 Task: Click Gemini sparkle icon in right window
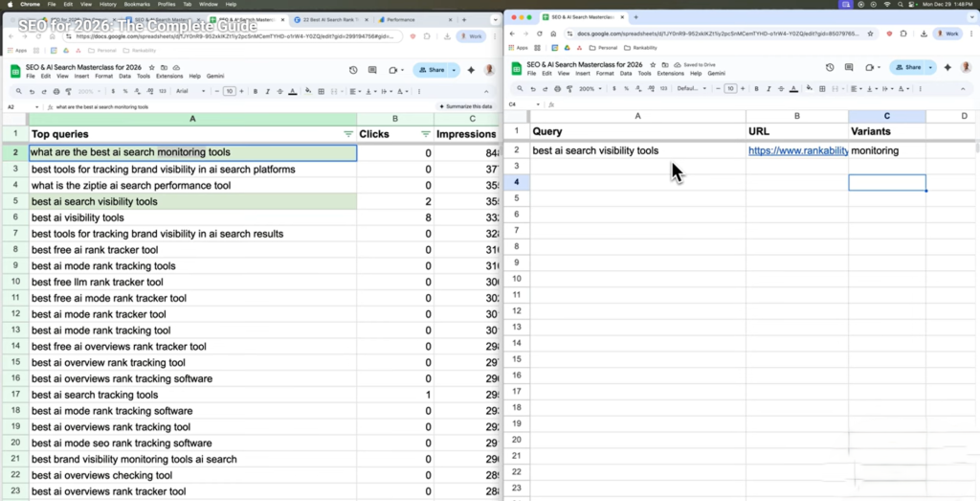tap(947, 67)
